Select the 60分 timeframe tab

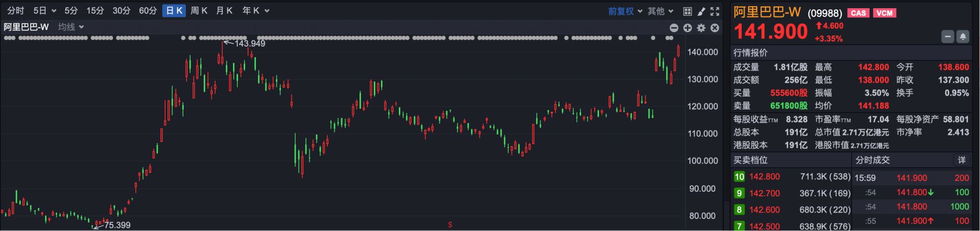pos(148,11)
